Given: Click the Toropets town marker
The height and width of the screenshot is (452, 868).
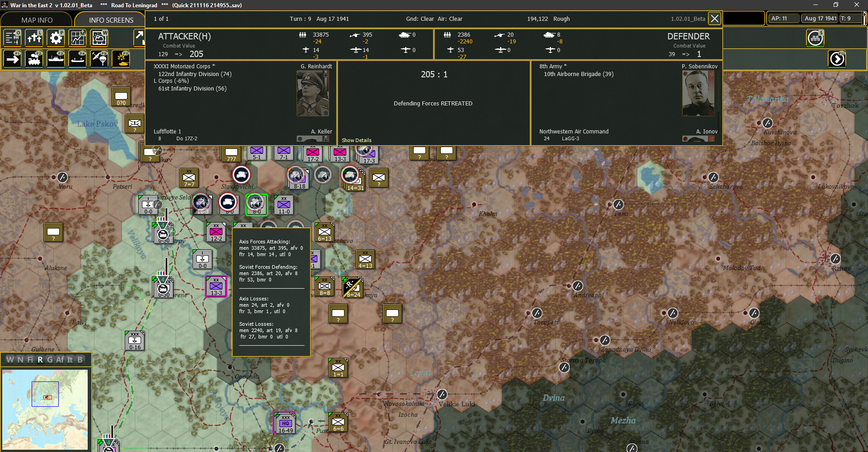Looking at the screenshot, I should 537,313.
